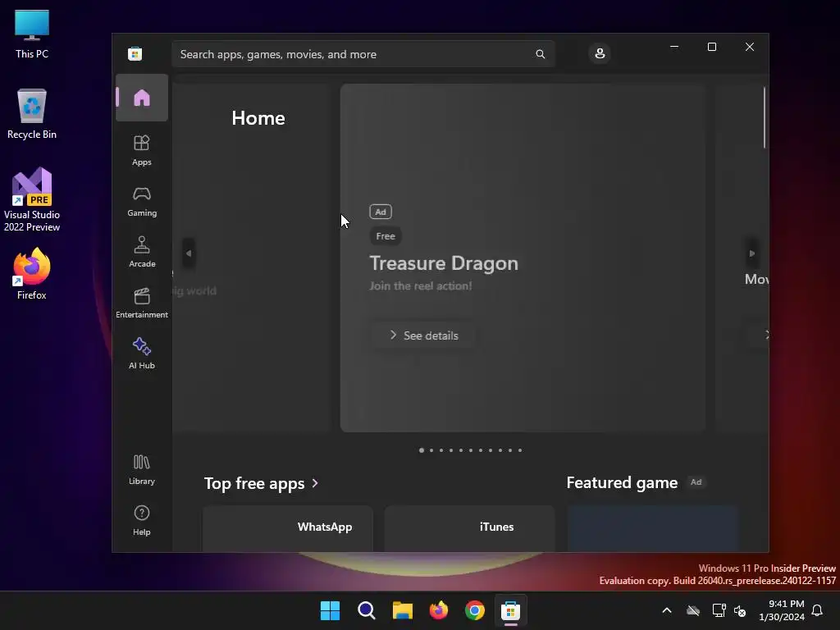Click the muted volume tray icon
The width and height of the screenshot is (840, 630).
pyautogui.click(x=741, y=610)
